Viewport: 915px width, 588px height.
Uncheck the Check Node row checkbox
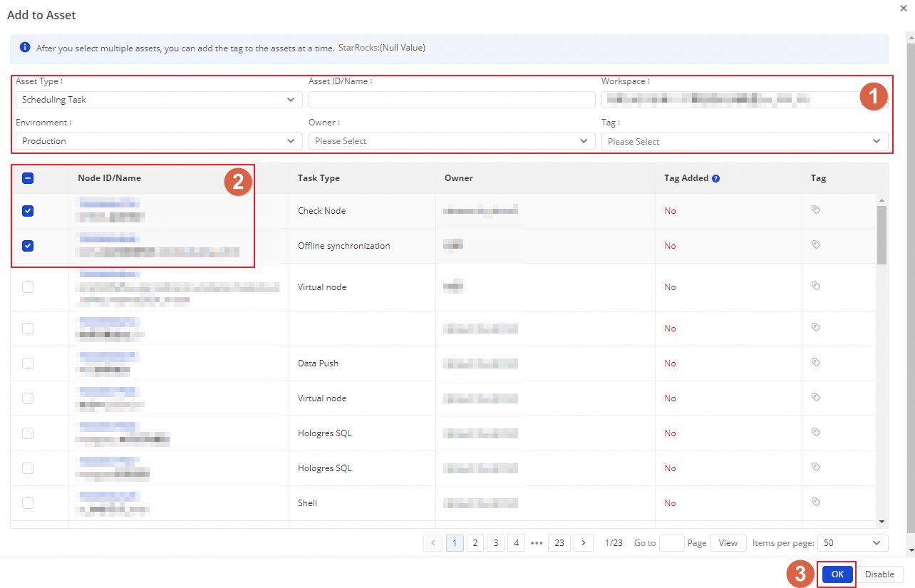point(28,211)
